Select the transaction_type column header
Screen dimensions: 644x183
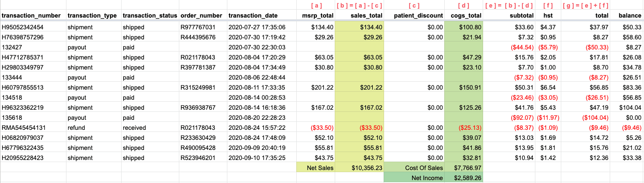[93, 15]
